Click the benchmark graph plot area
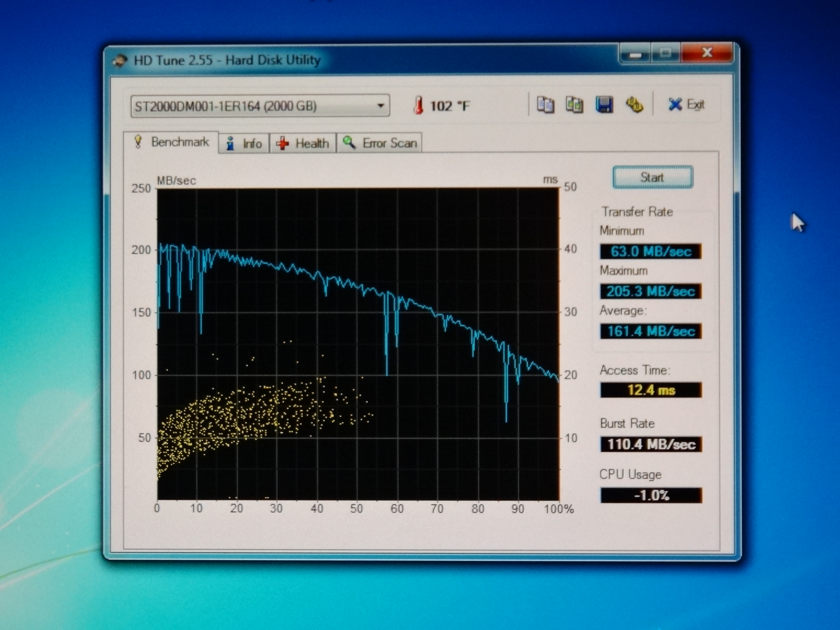The height and width of the screenshot is (630, 840). pos(358,344)
